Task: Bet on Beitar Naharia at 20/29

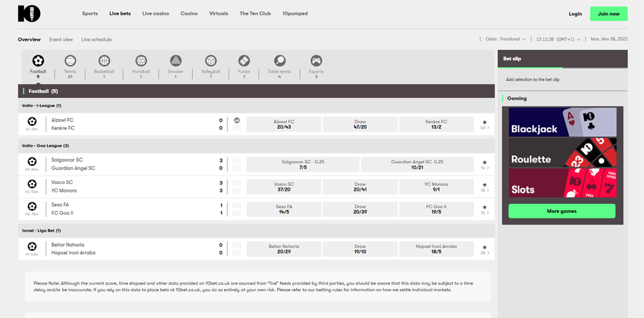Action: pyautogui.click(x=284, y=249)
